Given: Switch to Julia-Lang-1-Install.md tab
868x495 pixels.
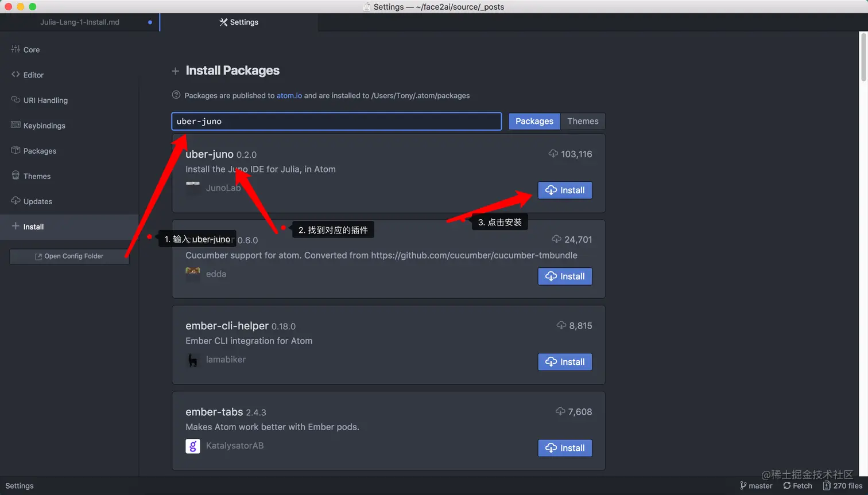Looking at the screenshot, I should pyautogui.click(x=80, y=22).
